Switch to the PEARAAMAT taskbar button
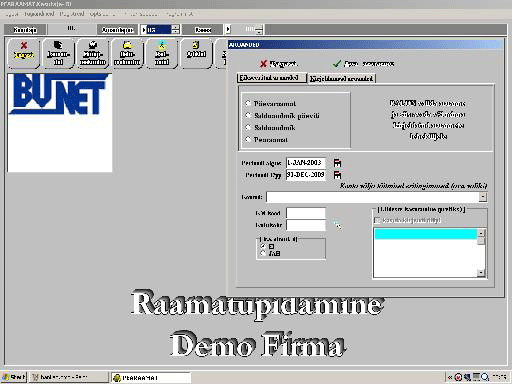 tap(151, 377)
